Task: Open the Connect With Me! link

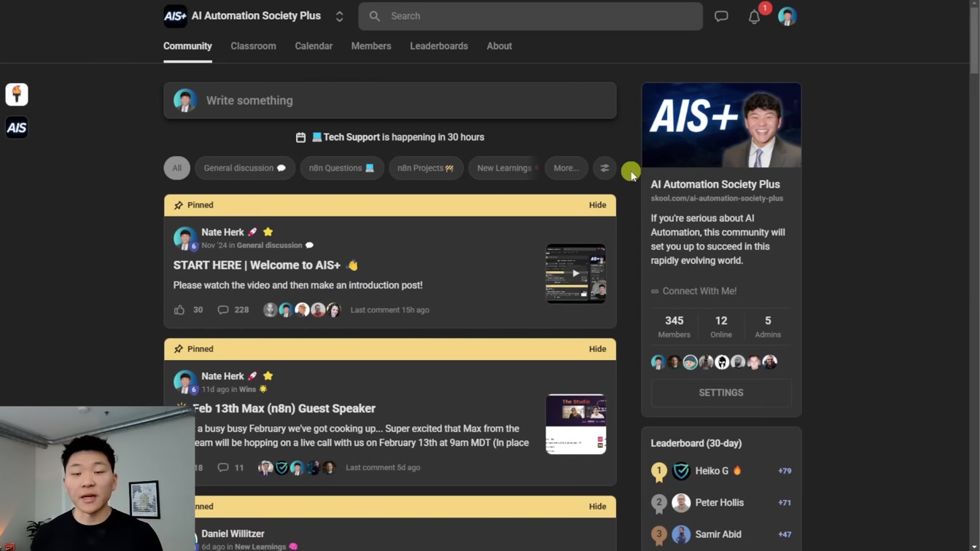Action: tap(693, 291)
